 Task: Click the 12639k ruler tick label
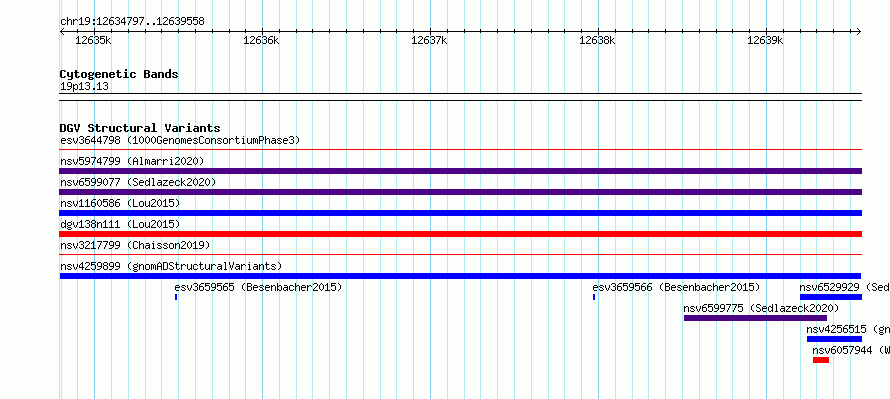click(765, 40)
